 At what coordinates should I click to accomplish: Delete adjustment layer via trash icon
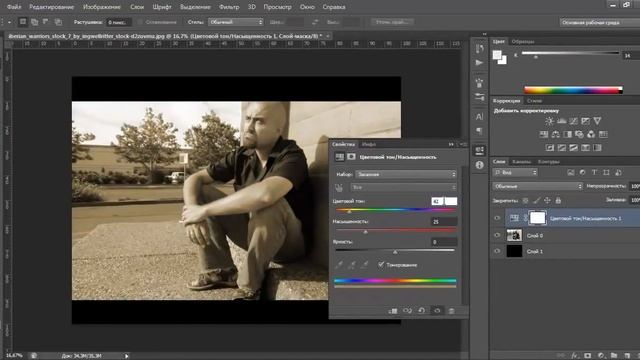(x=451, y=311)
